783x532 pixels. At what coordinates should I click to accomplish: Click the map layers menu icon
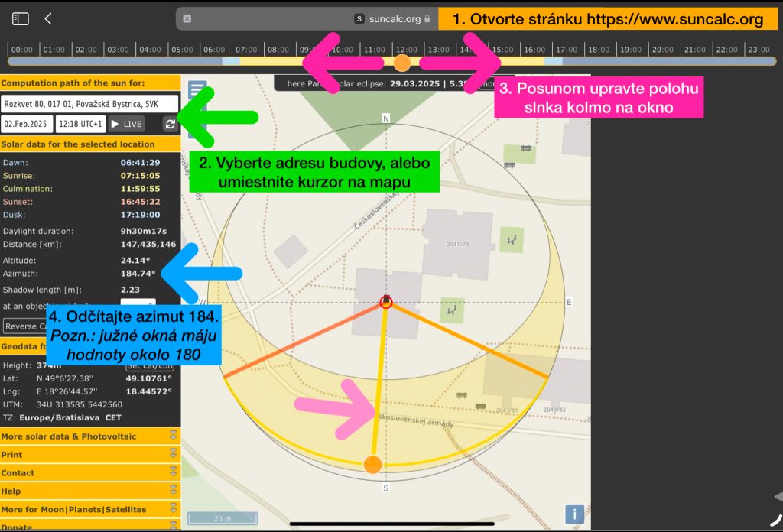tap(198, 90)
